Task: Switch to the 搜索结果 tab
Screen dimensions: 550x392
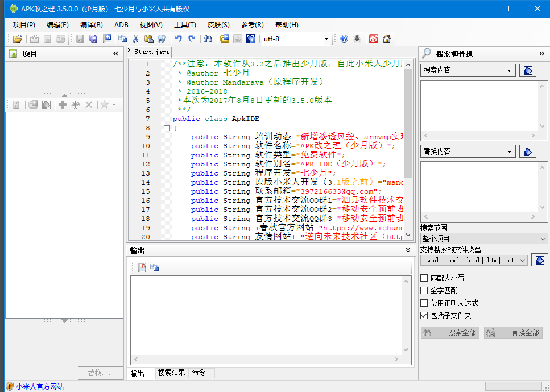Action: pos(171,373)
